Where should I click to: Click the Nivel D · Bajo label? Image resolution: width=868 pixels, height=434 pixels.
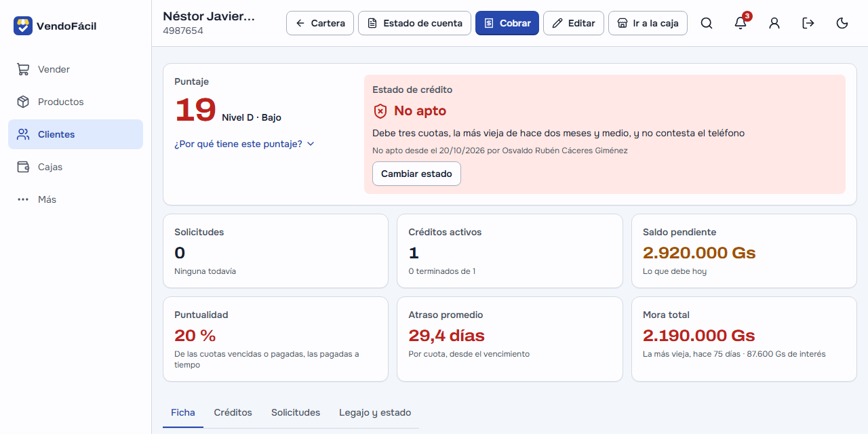pos(252,117)
